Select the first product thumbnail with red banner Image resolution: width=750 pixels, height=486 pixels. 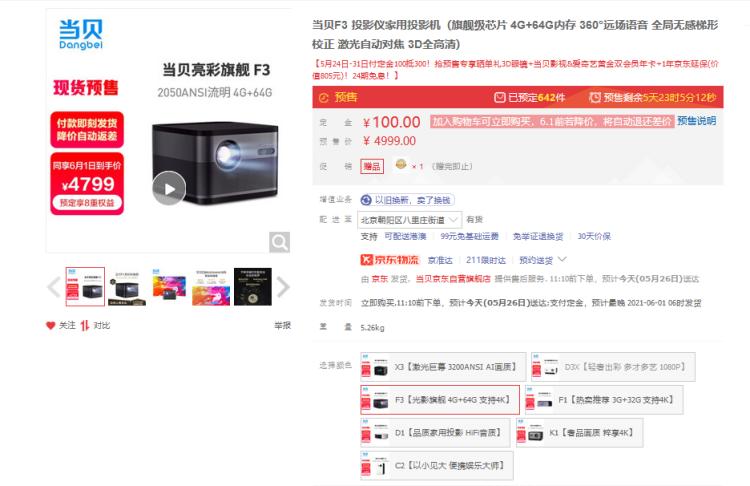pyautogui.click(x=85, y=287)
